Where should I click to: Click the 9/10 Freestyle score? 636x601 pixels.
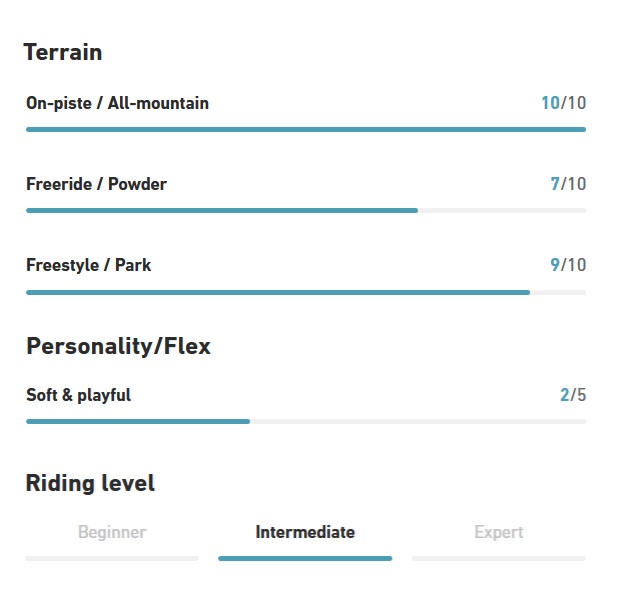[x=568, y=265]
